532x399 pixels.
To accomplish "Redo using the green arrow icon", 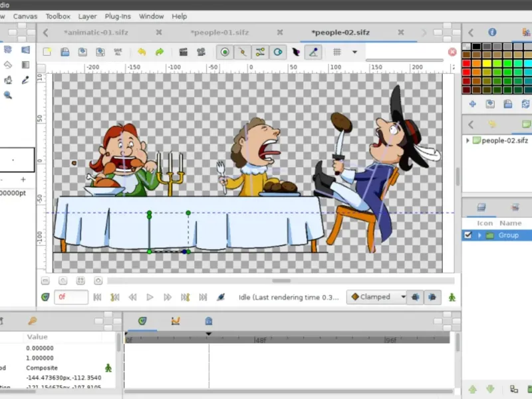I will click(160, 52).
